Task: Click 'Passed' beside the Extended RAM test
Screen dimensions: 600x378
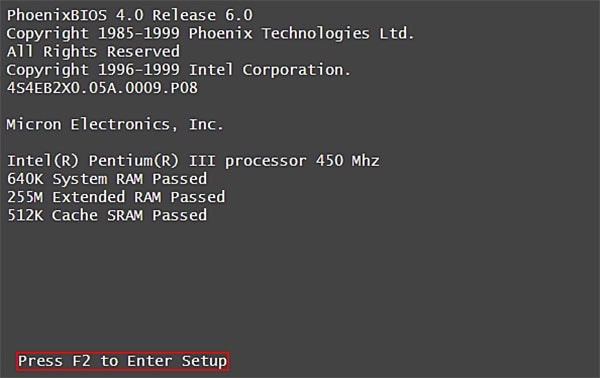Action: point(198,197)
